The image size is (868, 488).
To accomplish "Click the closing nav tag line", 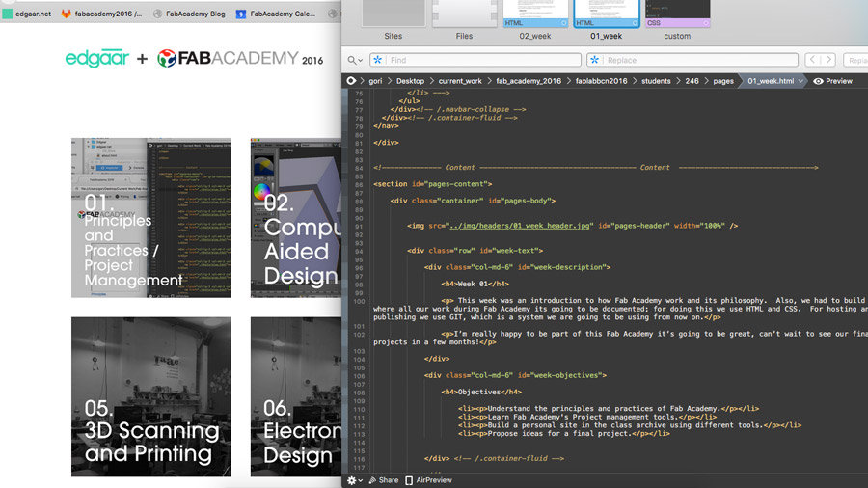I will tap(386, 126).
